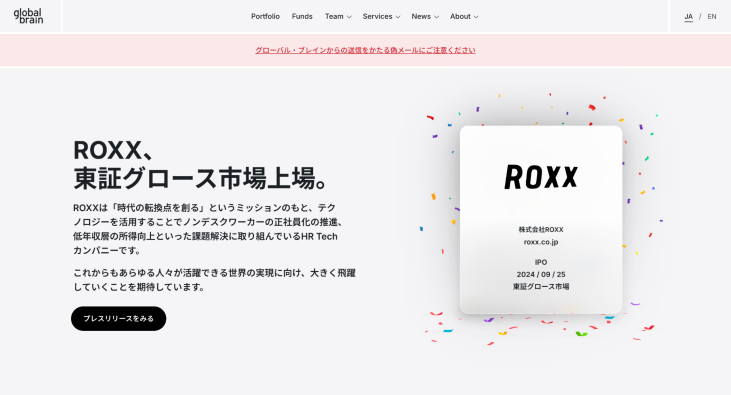Open the News dropdown menu
The image size is (731, 395).
click(x=425, y=16)
